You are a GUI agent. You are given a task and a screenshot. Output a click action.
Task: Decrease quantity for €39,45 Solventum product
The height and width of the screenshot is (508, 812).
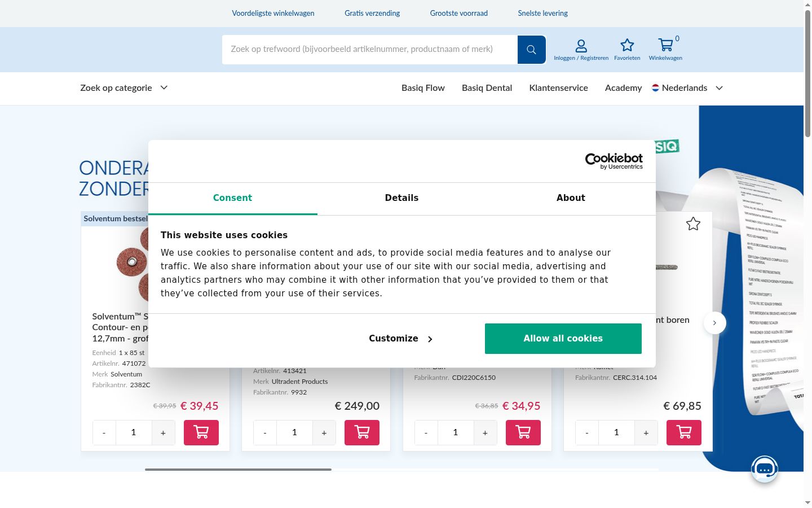pyautogui.click(x=104, y=432)
